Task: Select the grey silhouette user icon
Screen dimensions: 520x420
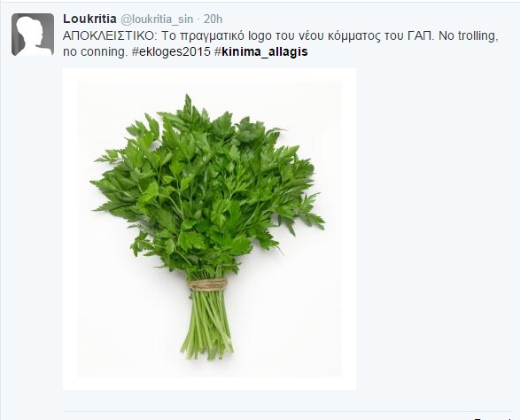Action: 33,35
